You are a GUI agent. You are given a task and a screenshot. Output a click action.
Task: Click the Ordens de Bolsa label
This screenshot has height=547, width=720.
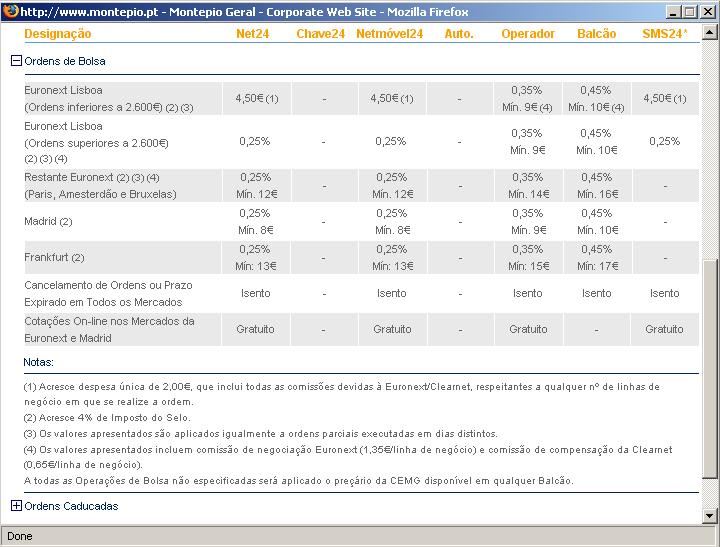click(65, 61)
